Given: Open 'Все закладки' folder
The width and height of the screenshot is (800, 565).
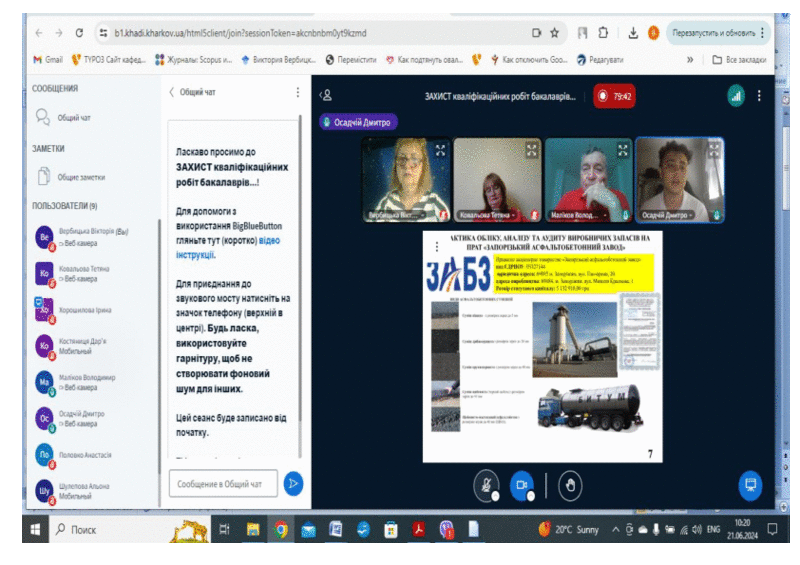Looking at the screenshot, I should 739,60.
